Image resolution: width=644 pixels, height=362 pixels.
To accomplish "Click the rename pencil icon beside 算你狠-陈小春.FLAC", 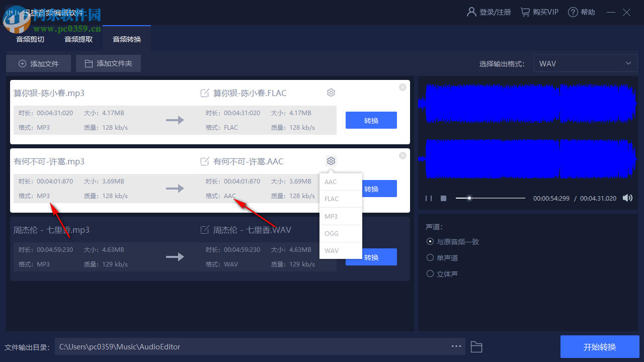I will pyautogui.click(x=205, y=93).
